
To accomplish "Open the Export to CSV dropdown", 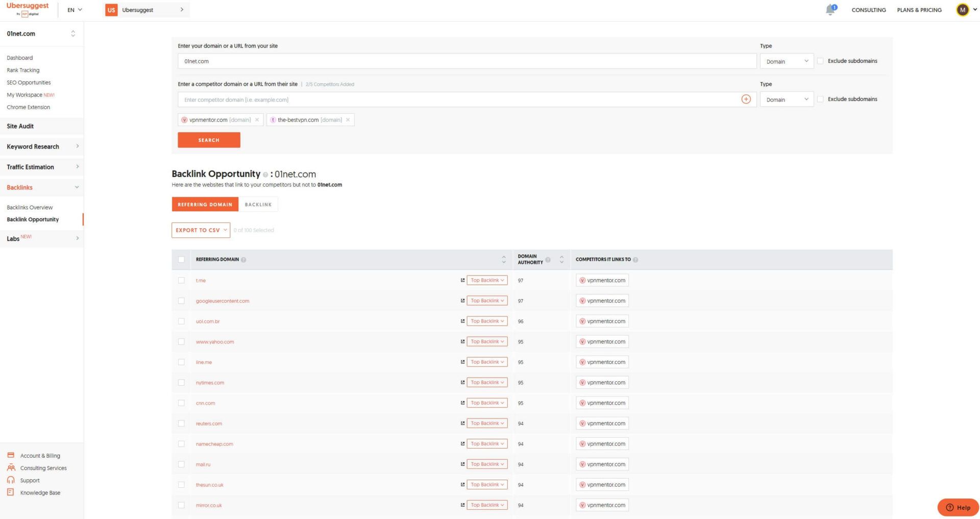I will pos(201,230).
